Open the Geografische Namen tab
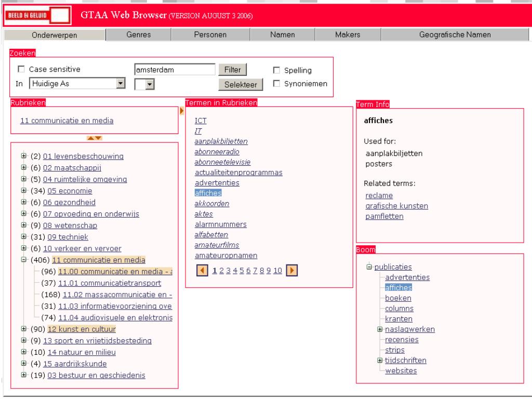 456,34
